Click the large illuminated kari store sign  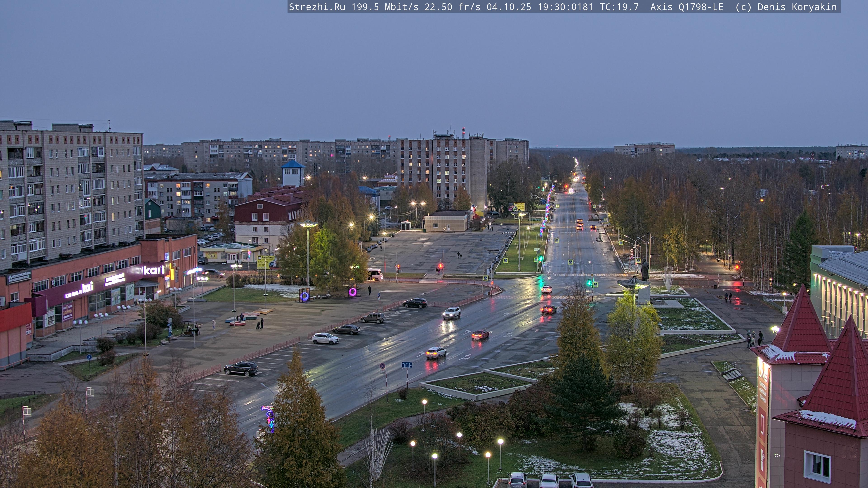point(154,270)
